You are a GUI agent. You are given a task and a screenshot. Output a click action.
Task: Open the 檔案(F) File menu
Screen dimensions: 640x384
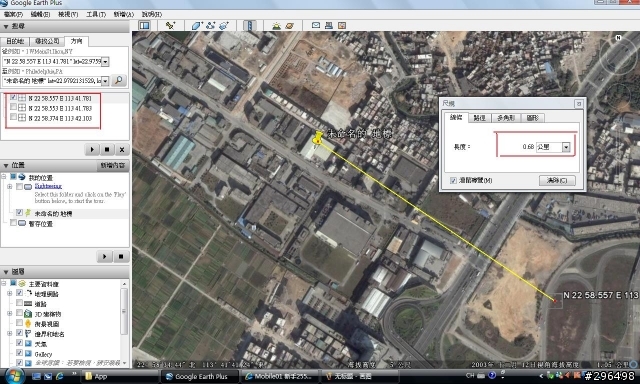click(x=13, y=14)
